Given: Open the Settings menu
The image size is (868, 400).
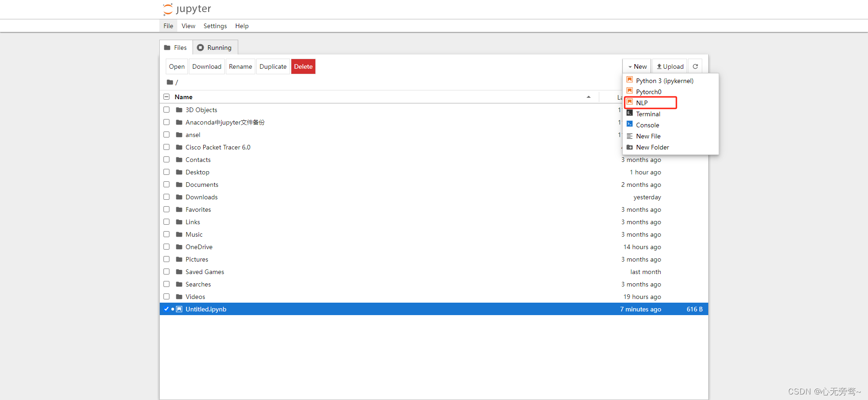Looking at the screenshot, I should [215, 26].
